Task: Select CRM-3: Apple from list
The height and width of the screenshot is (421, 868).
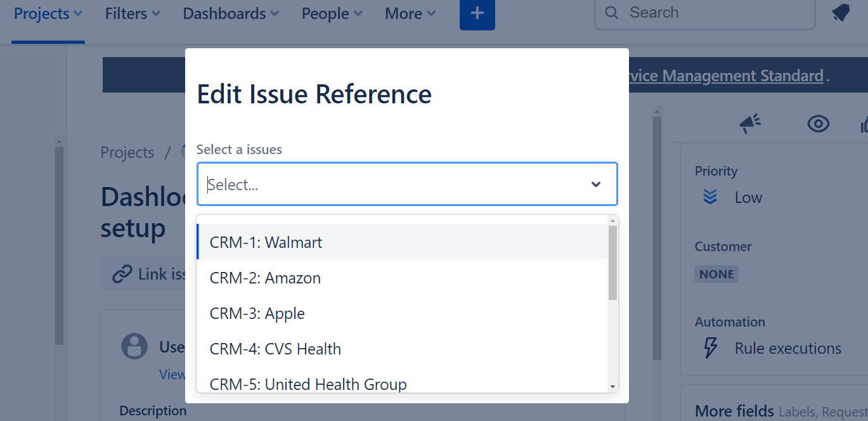Action: [x=257, y=313]
